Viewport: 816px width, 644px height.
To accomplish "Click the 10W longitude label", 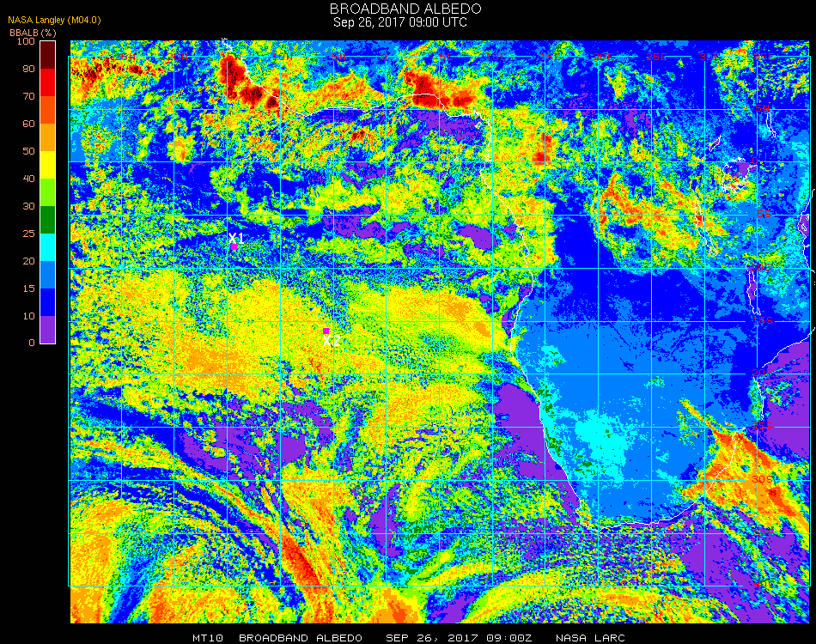I will click(282, 57).
